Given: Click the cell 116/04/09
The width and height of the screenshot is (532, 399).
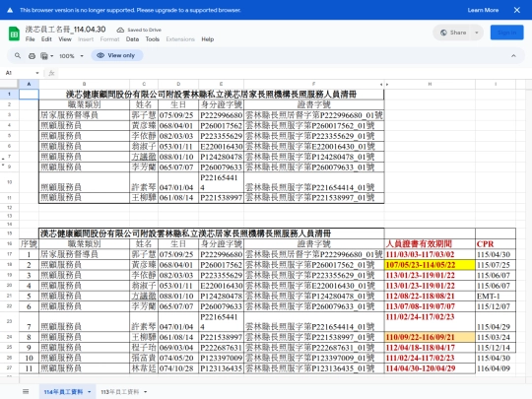Looking at the screenshot, I should click(x=496, y=368).
